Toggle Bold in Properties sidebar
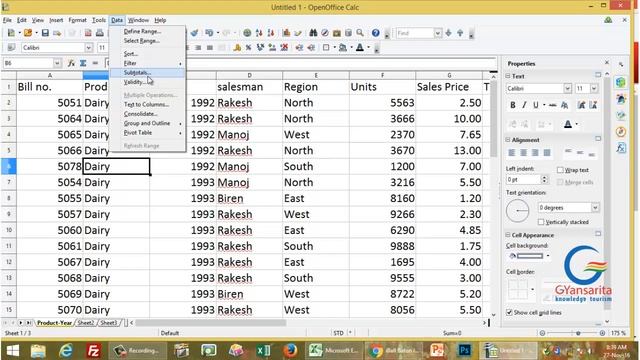Image resolution: width=640 pixels, height=360 pixels. pos(513,105)
